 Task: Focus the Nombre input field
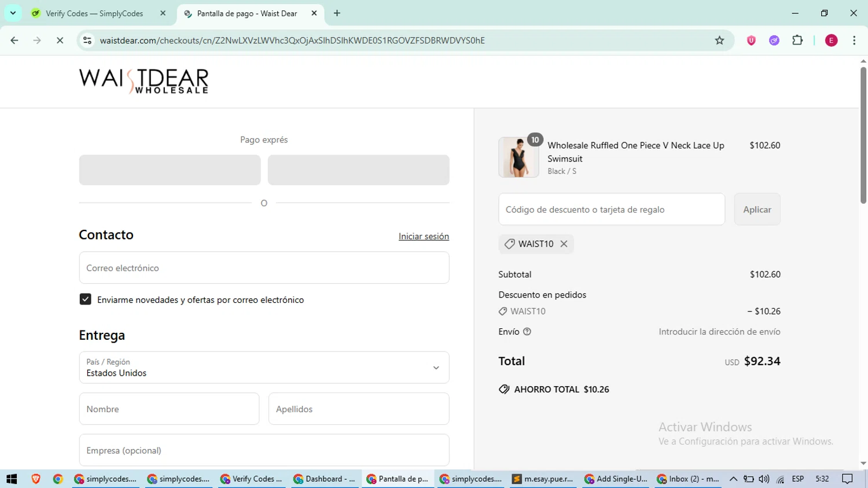click(x=169, y=409)
